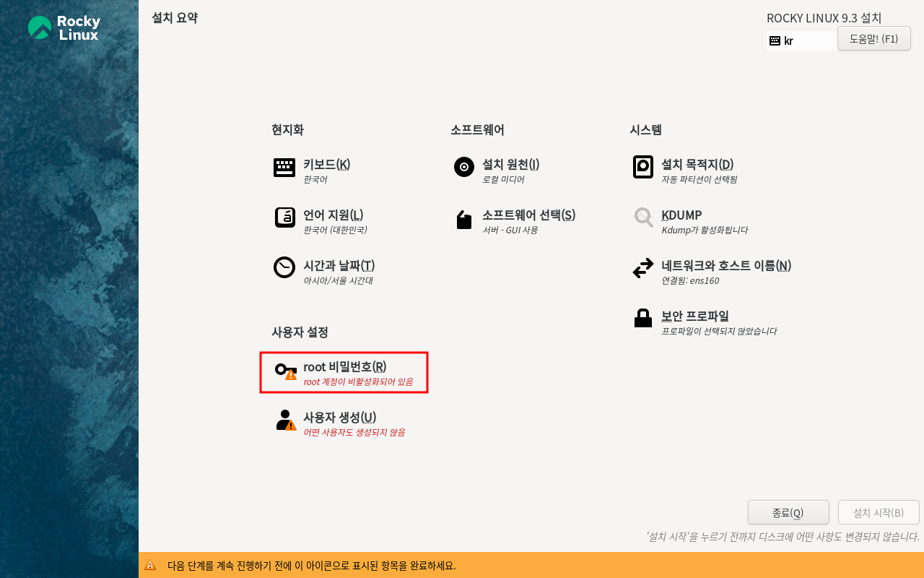Open 네트워크와 호스트 이름(N) settings
The width and height of the screenshot is (924, 578).
tap(726, 265)
